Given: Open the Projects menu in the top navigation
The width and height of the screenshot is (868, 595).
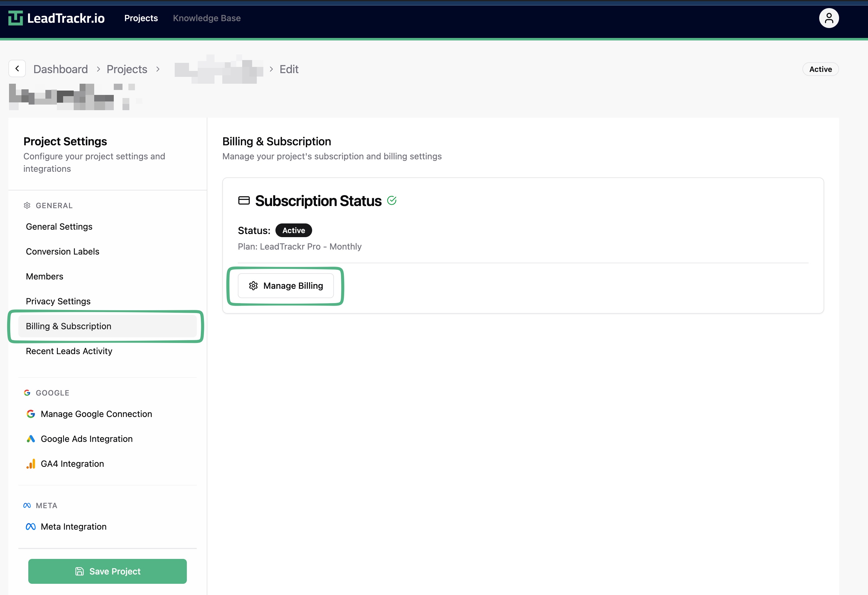Looking at the screenshot, I should point(141,18).
